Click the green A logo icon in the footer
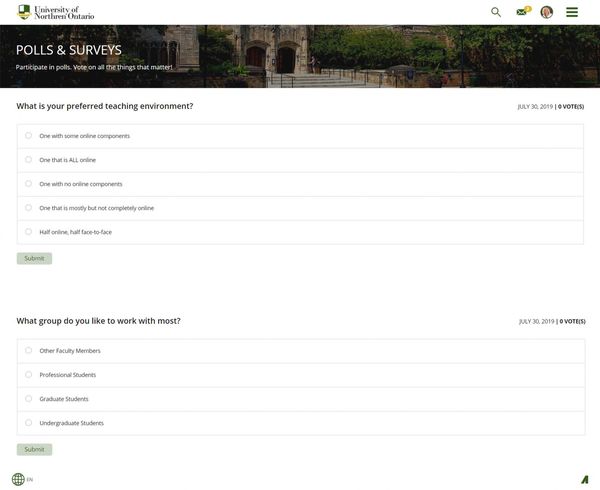Image resolution: width=600 pixels, height=490 pixels. pyautogui.click(x=585, y=479)
